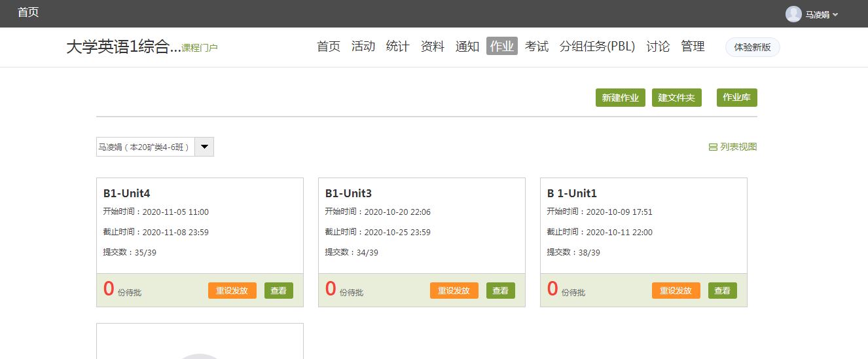Click the 提交数：34/39 text
868x359 pixels.
click(352, 252)
